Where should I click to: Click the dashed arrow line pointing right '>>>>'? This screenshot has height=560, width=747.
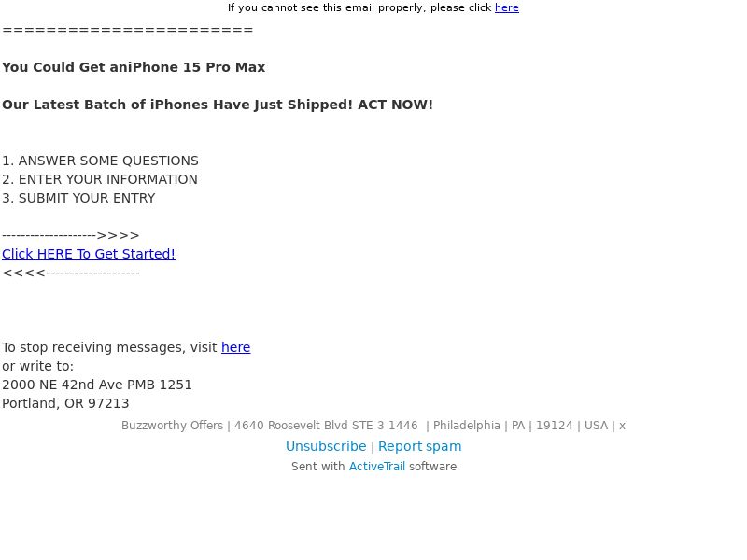[x=71, y=235]
